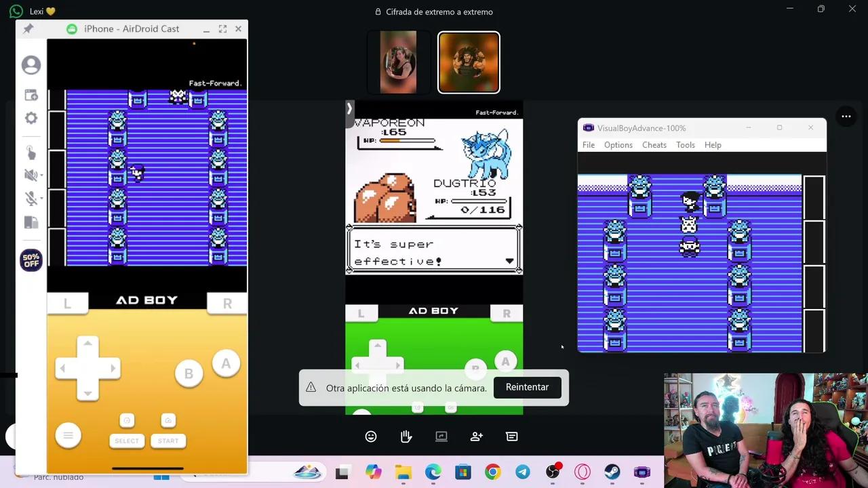Open AirDroid Cast settings gear
Viewport: 868px width, 488px height.
coord(31,118)
